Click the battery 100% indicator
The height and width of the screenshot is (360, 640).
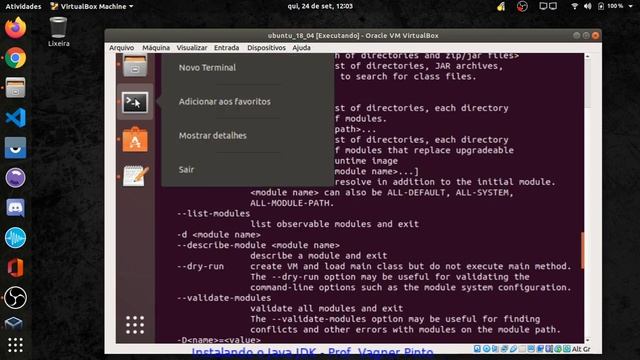[x=611, y=6]
